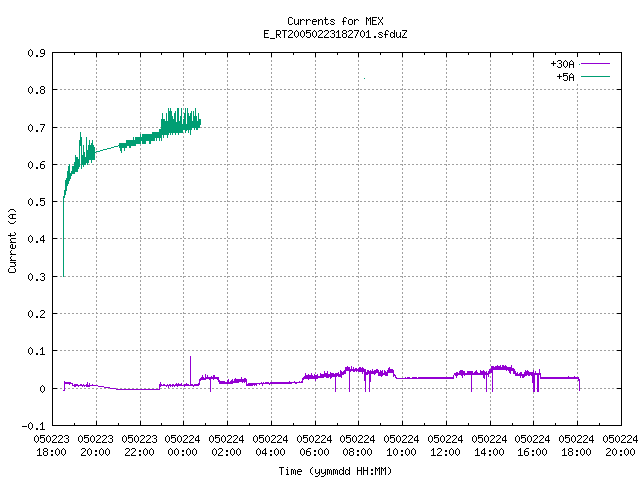Image resolution: width=640 pixels, height=480 pixels.
Task: Click the 050223 22:00 time tick label
Action: 140,446
